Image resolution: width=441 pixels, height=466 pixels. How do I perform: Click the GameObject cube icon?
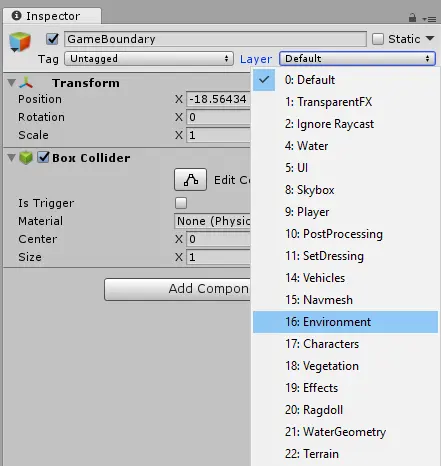pos(20,42)
